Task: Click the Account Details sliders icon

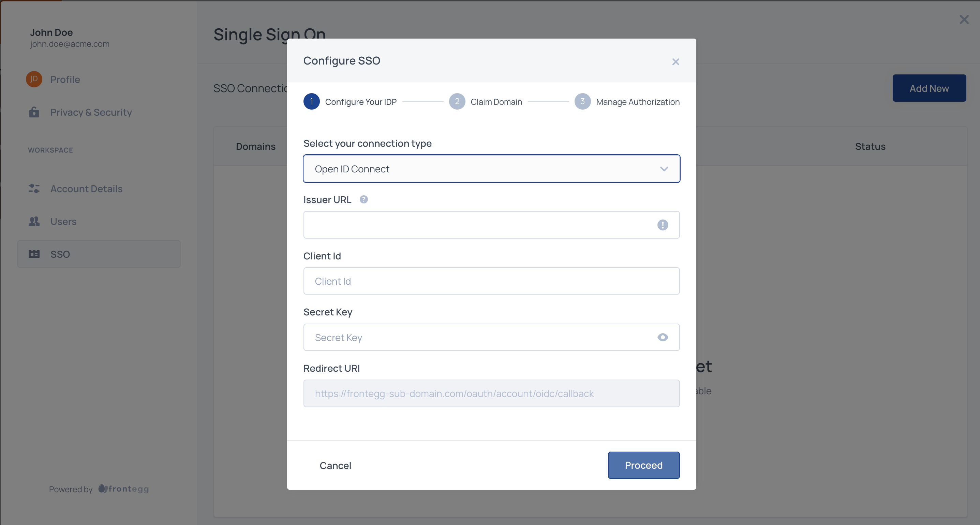Action: point(34,188)
